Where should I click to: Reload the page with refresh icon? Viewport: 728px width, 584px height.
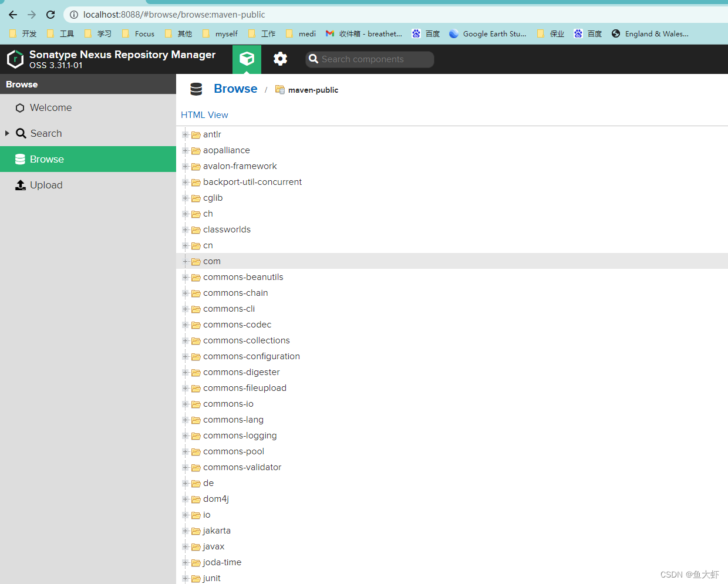[50, 15]
